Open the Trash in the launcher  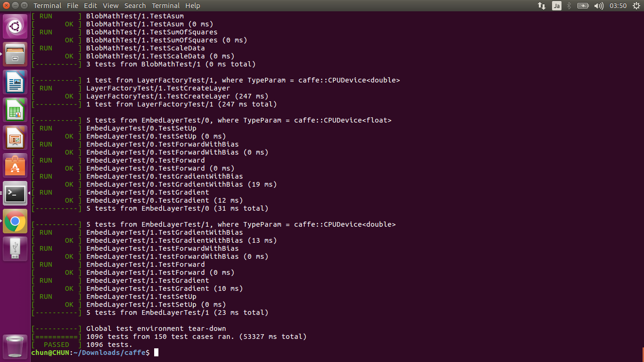[x=15, y=346]
